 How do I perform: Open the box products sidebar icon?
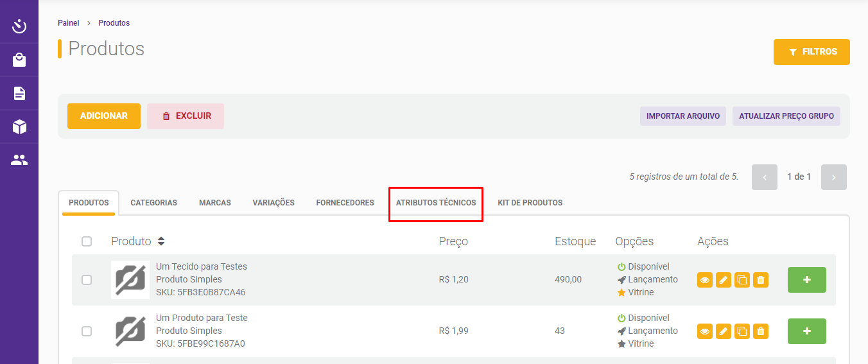tap(19, 127)
